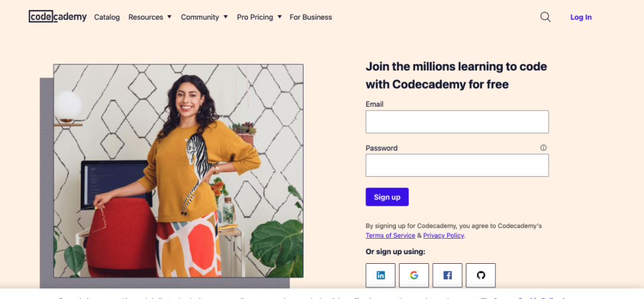Viewport: 644px width, 299px height.
Task: Open the Terms of Service link
Action: (x=390, y=236)
